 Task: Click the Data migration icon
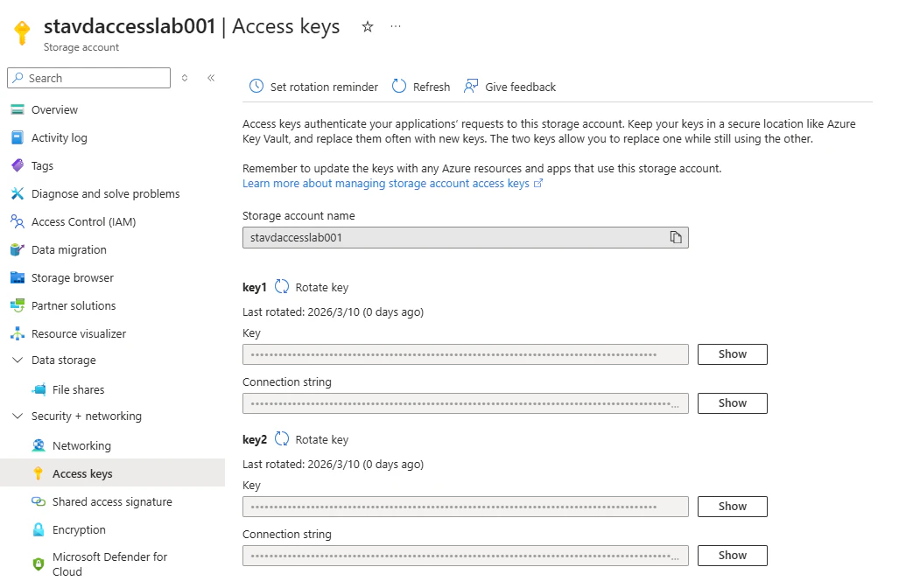coord(18,249)
